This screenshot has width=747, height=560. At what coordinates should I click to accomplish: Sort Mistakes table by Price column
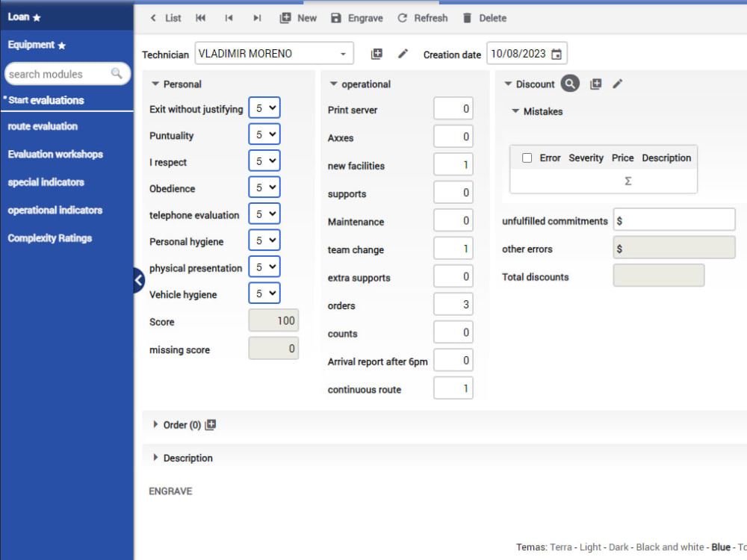coord(623,158)
